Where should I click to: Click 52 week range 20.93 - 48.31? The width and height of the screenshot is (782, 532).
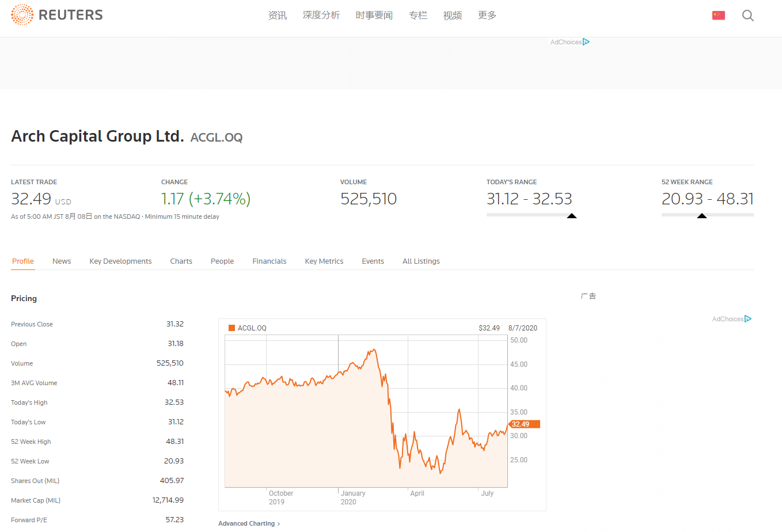coord(708,199)
